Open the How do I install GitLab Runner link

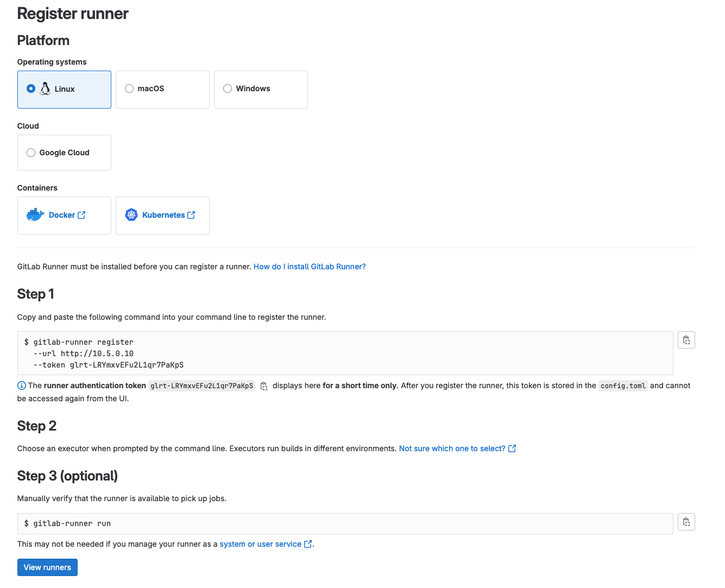[309, 266]
